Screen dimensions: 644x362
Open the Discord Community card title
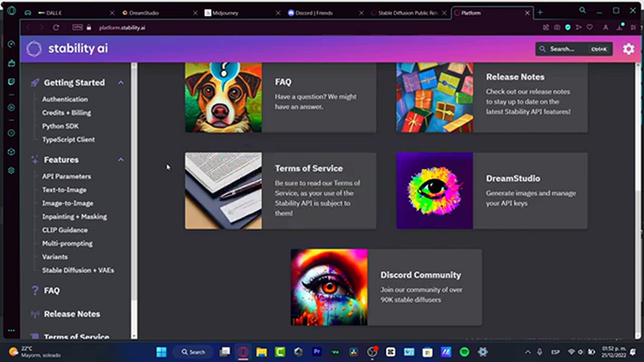coord(421,275)
